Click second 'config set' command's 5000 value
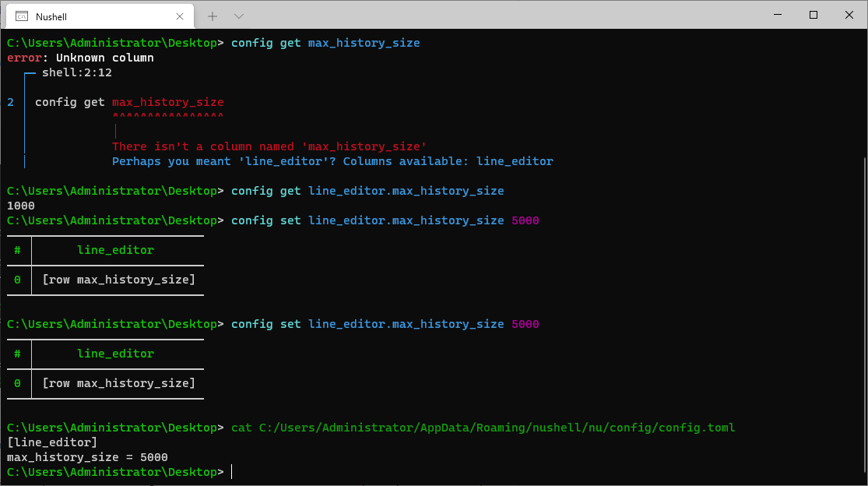This screenshot has width=868, height=486. [x=525, y=324]
